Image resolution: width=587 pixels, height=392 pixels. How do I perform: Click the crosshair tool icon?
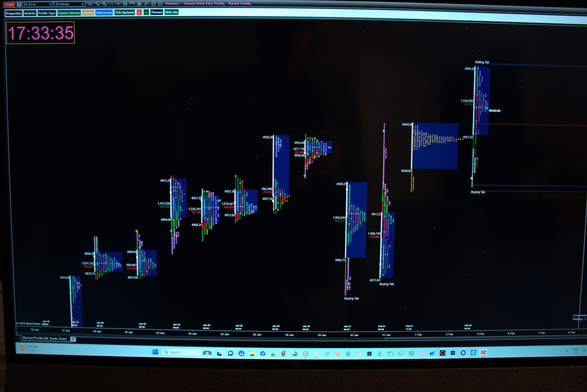tap(119, 4)
